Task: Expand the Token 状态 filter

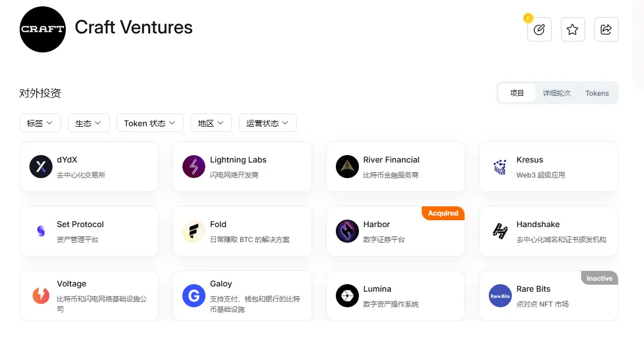Action: pos(149,123)
